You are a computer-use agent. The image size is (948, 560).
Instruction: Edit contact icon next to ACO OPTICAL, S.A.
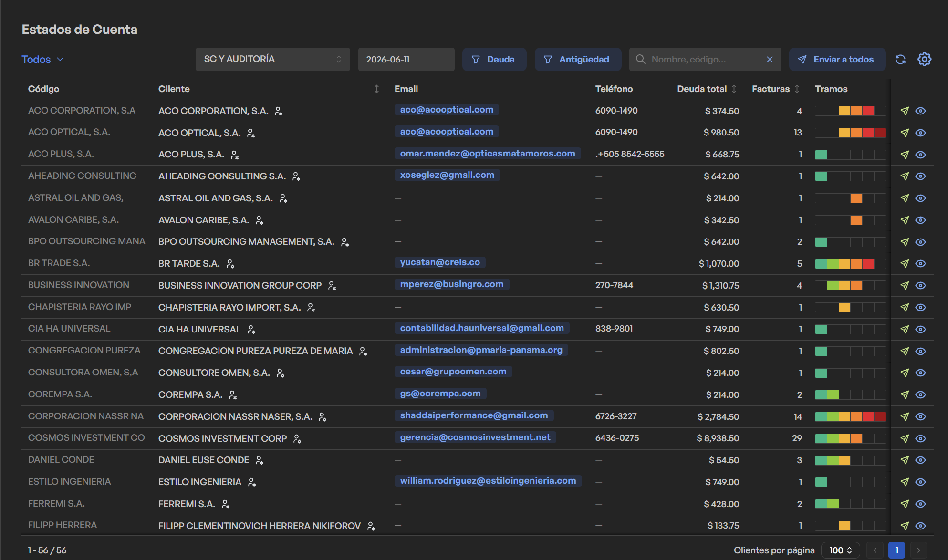coord(251,133)
